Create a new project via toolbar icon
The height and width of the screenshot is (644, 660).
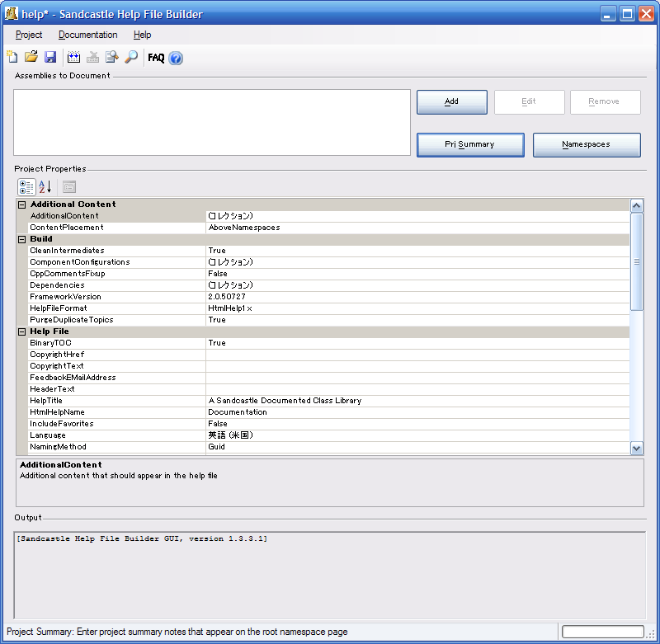[x=12, y=57]
